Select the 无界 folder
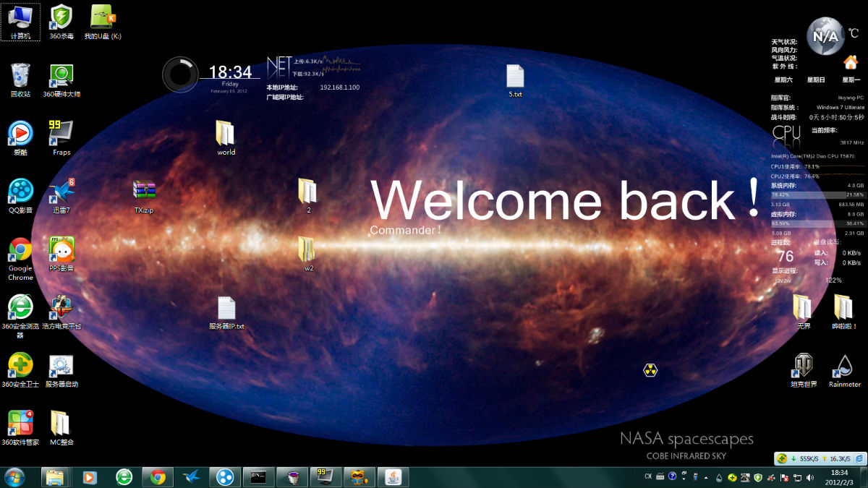868x488 pixels. pyautogui.click(x=804, y=312)
